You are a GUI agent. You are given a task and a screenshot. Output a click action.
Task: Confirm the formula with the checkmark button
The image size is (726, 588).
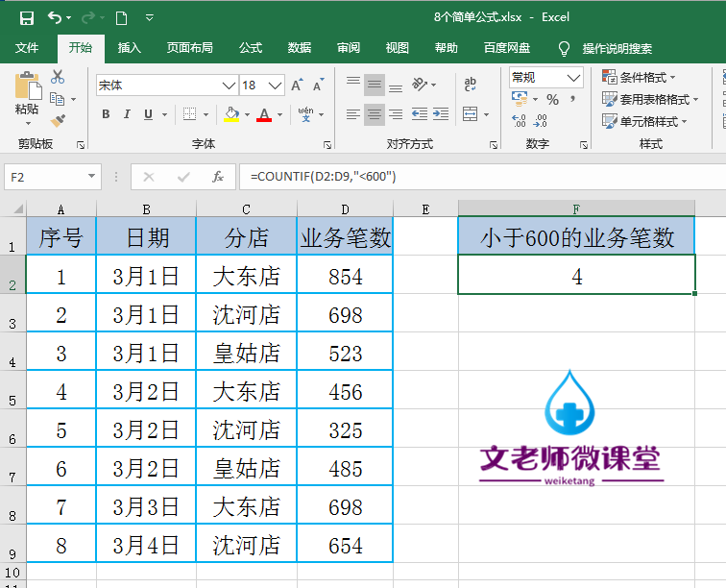tap(183, 177)
